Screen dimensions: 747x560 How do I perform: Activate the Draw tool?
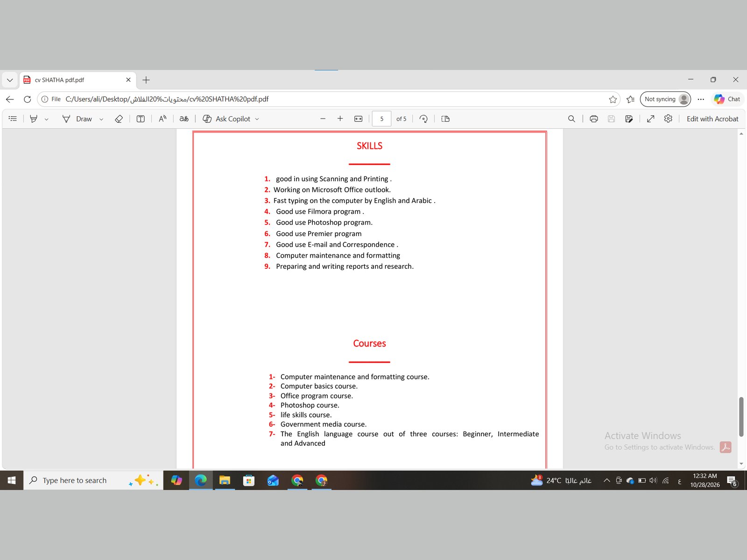click(78, 119)
